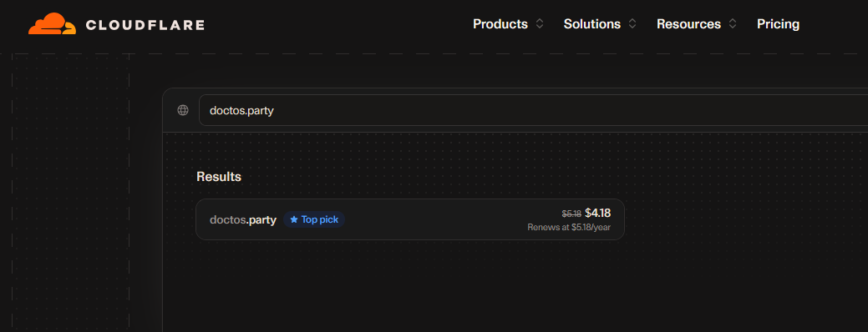Focus the domain search field showing doctos.party
Viewport: 868px width, 332px height.
tap(533, 110)
